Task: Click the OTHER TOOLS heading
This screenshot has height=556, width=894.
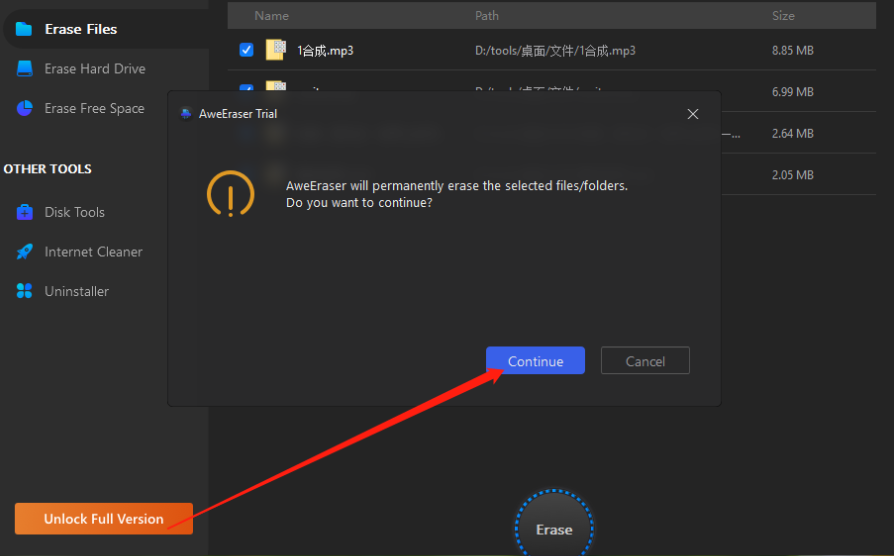Action: pos(47,169)
